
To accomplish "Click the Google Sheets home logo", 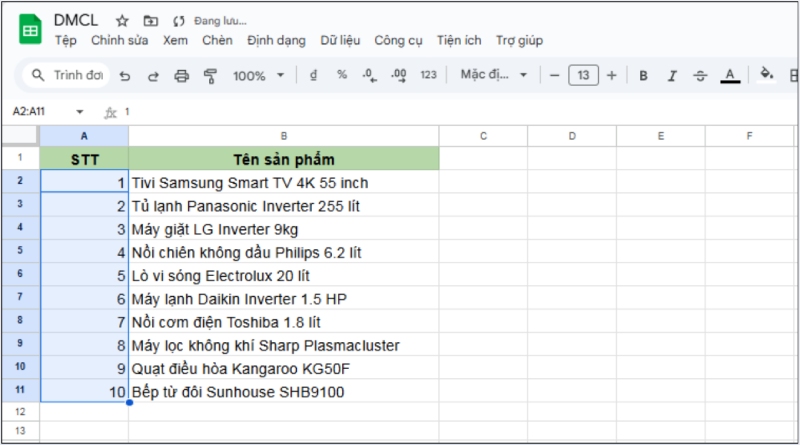I will tap(30, 30).
